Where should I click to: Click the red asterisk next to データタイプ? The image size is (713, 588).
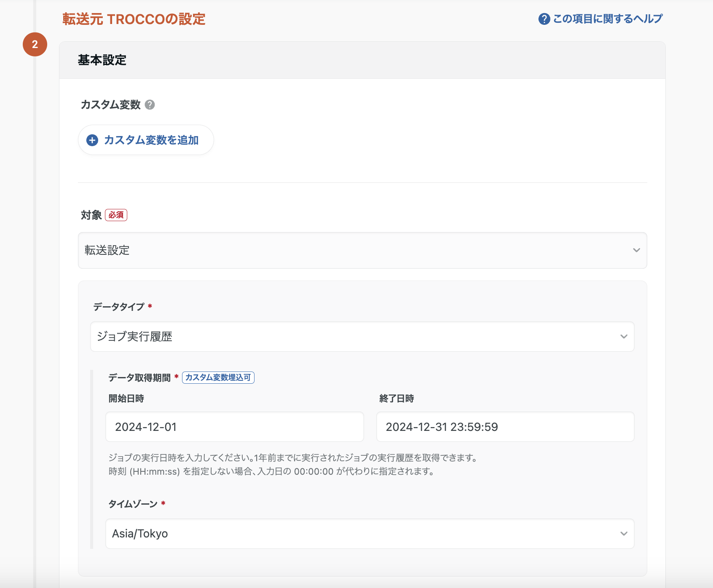(150, 307)
